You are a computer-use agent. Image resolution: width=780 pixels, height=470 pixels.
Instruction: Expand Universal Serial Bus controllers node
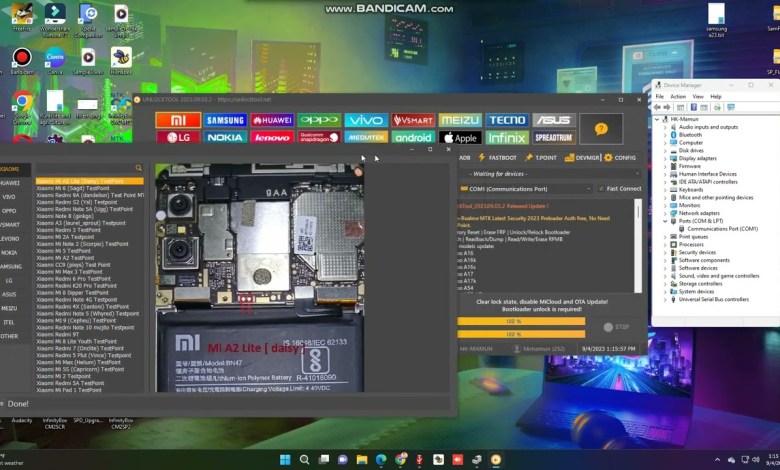[665, 299]
